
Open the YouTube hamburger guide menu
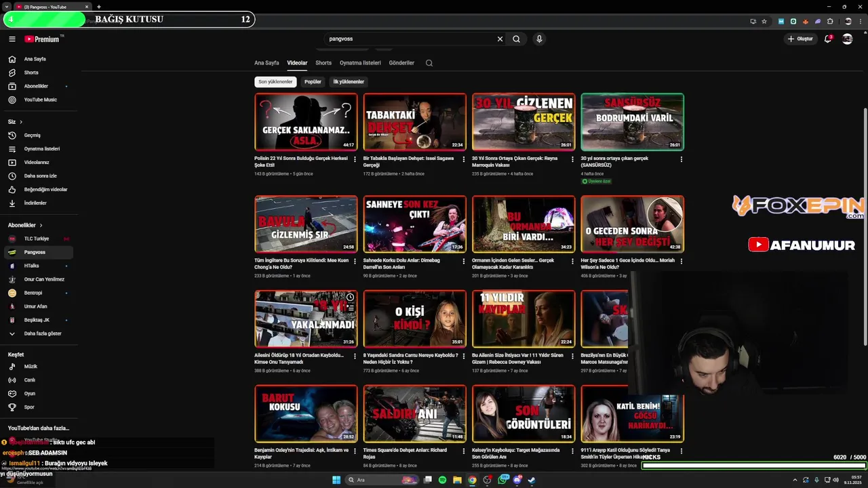(12, 39)
